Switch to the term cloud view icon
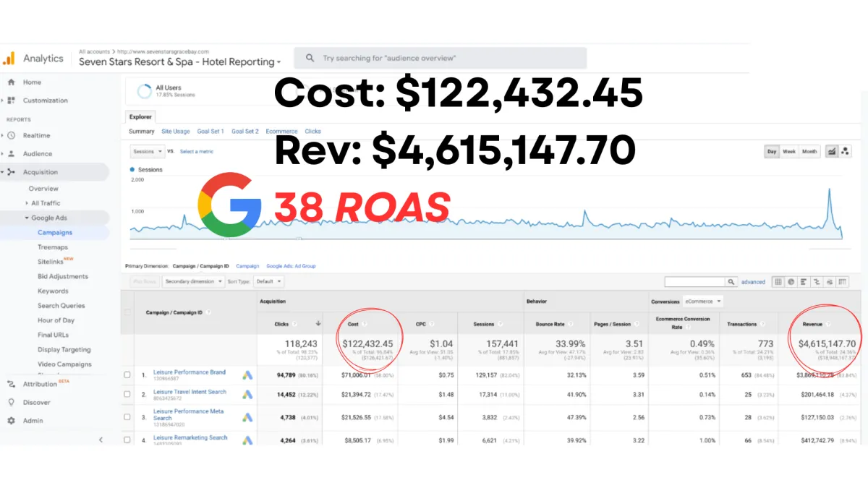868x488 pixels. (x=830, y=282)
